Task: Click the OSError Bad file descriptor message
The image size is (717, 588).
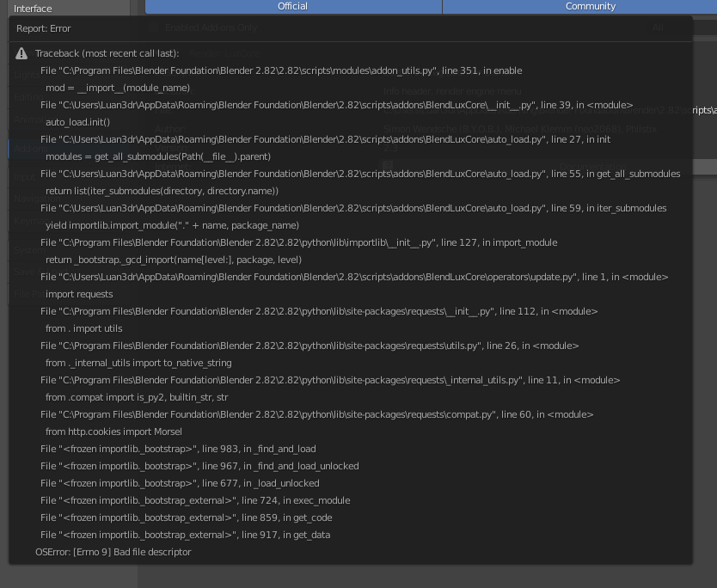Action: 113,552
